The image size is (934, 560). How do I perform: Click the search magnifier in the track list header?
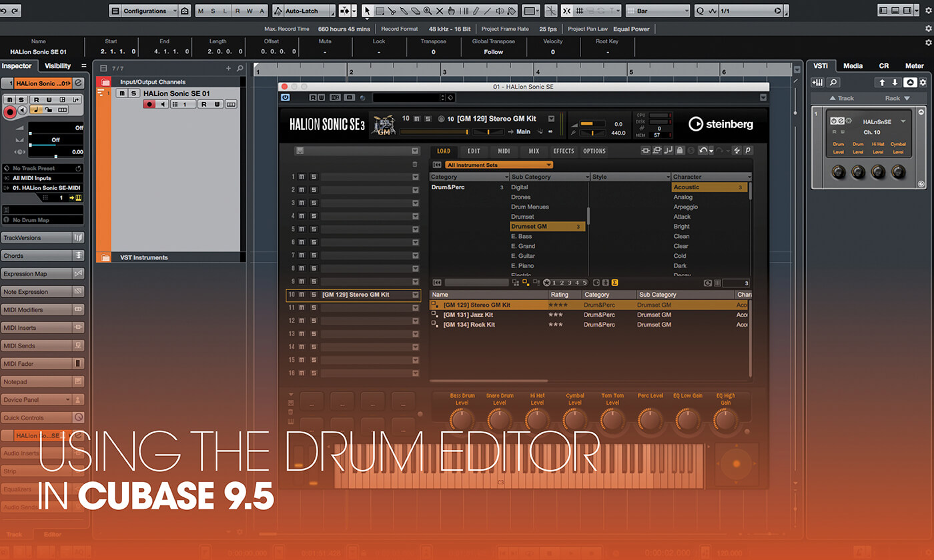(x=240, y=68)
